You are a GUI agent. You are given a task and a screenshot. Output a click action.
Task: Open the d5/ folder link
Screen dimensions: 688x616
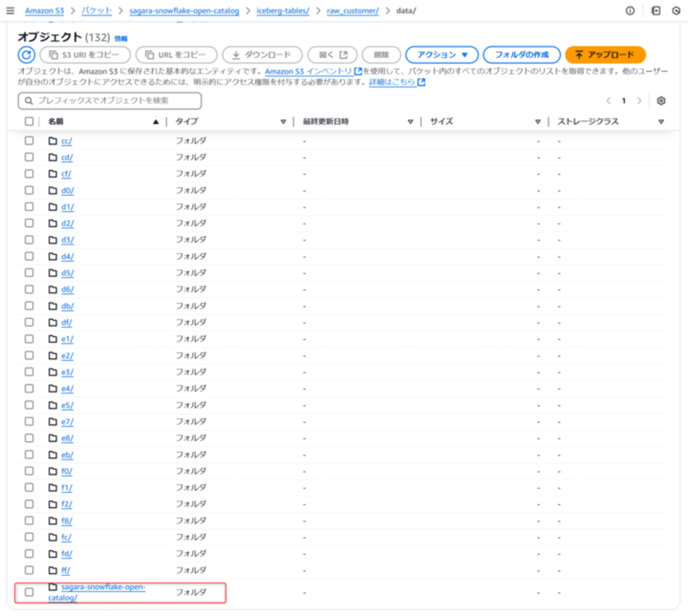pos(67,273)
